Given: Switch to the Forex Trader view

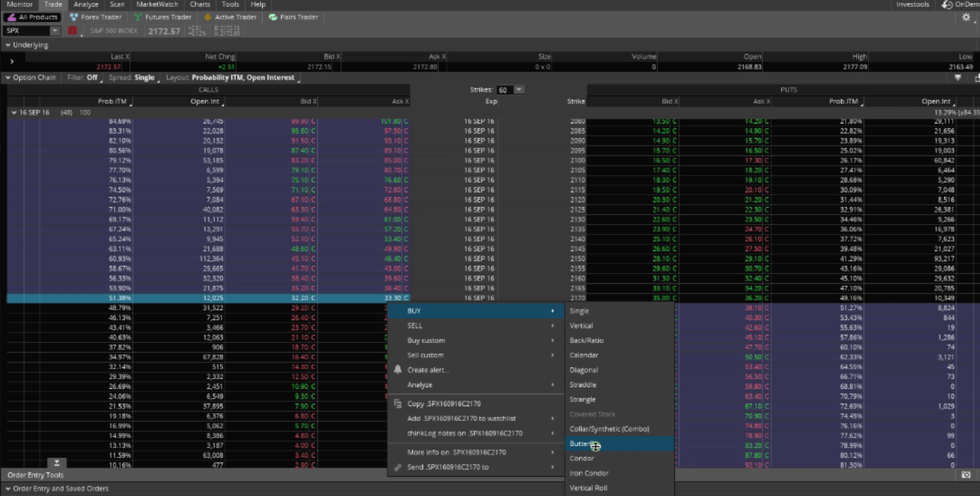Looking at the screenshot, I should click(x=95, y=17).
